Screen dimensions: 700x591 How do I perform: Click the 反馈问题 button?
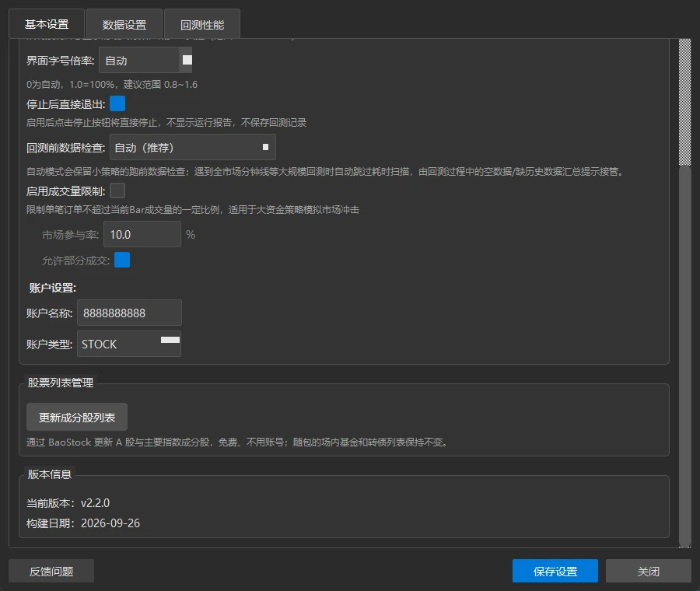[51, 571]
